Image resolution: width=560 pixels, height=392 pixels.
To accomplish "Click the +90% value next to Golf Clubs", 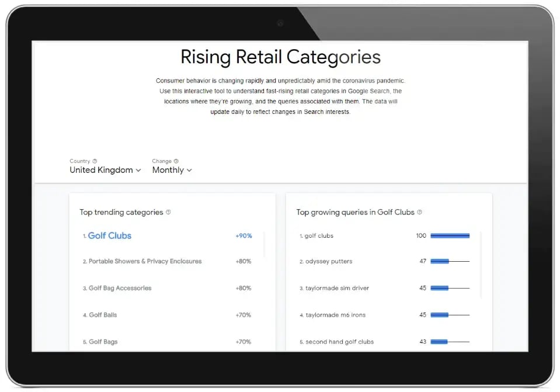I will pos(244,236).
